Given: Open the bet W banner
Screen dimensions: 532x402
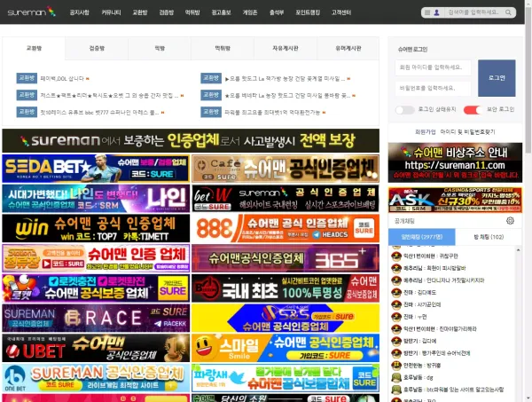Looking at the screenshot, I should [286, 199].
